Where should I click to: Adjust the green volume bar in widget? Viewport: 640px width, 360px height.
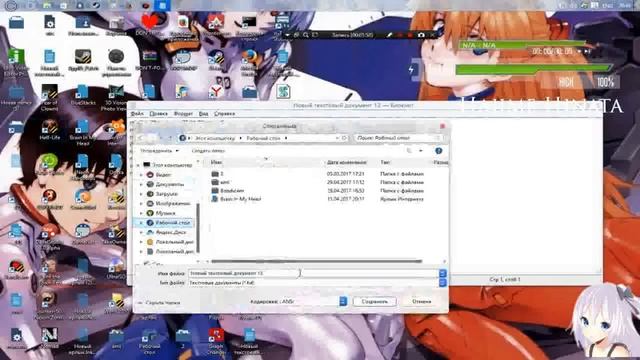(533, 69)
